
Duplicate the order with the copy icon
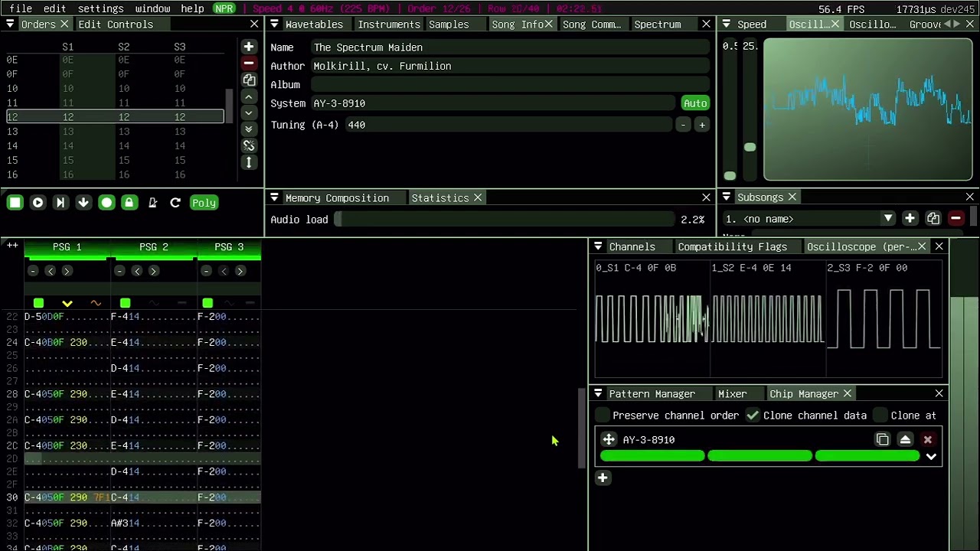[249, 80]
